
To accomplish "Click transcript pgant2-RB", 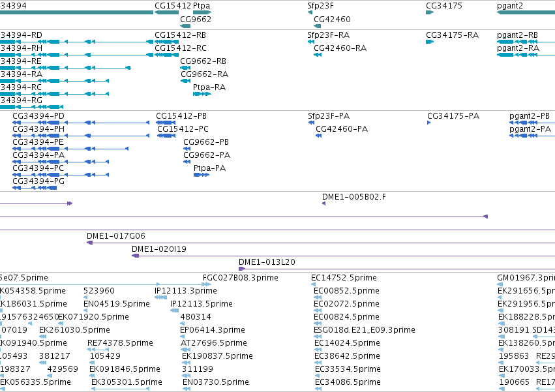I will tap(517, 35).
